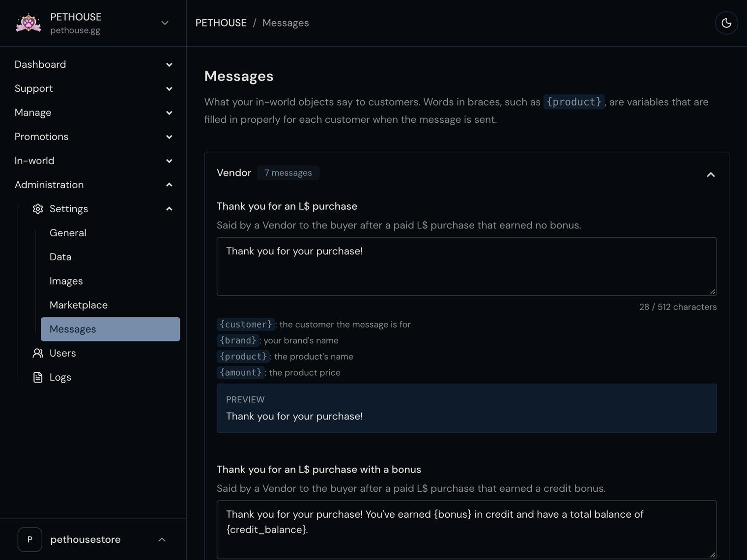Click the PETHOUSE breadcrumb link

(x=221, y=23)
